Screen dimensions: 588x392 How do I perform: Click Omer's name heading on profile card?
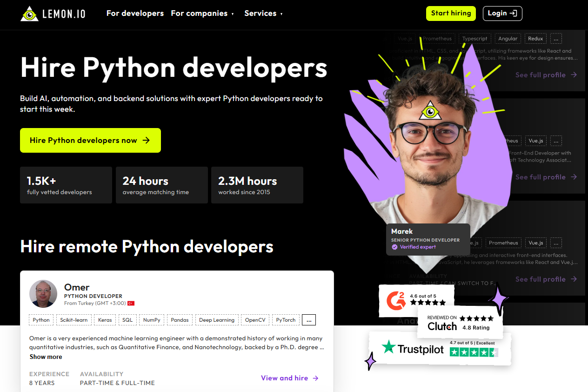[77, 287]
